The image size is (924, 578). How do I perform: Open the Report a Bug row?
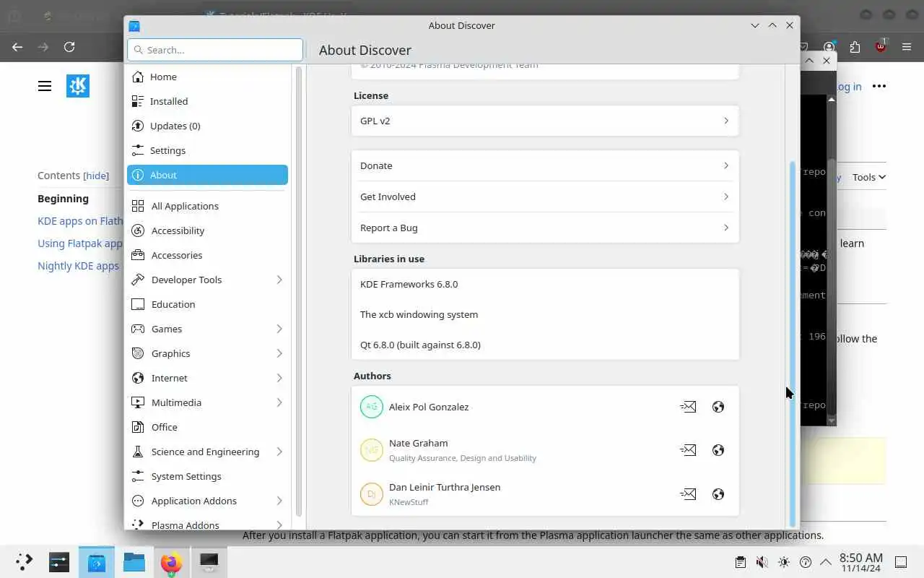tap(545, 228)
